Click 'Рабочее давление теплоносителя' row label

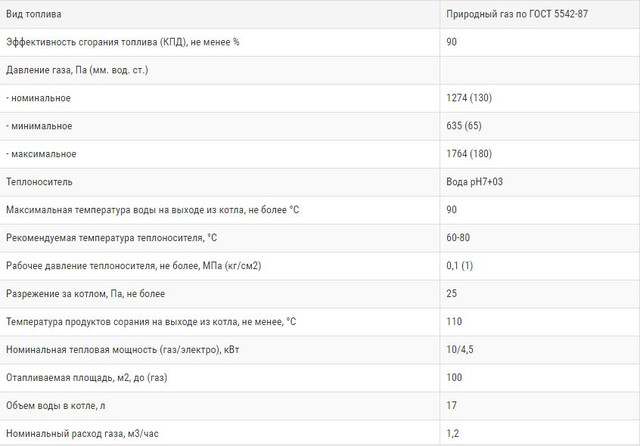tap(133, 266)
